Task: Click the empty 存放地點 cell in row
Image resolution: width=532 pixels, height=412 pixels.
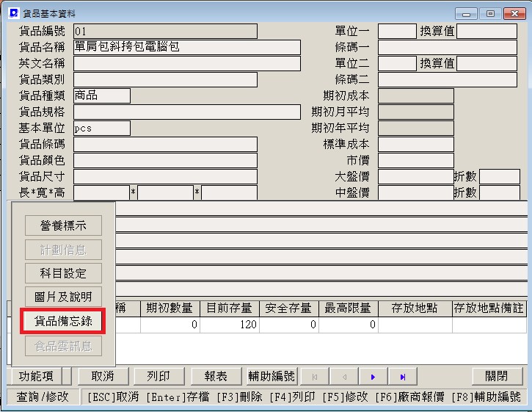Action: [x=415, y=325]
